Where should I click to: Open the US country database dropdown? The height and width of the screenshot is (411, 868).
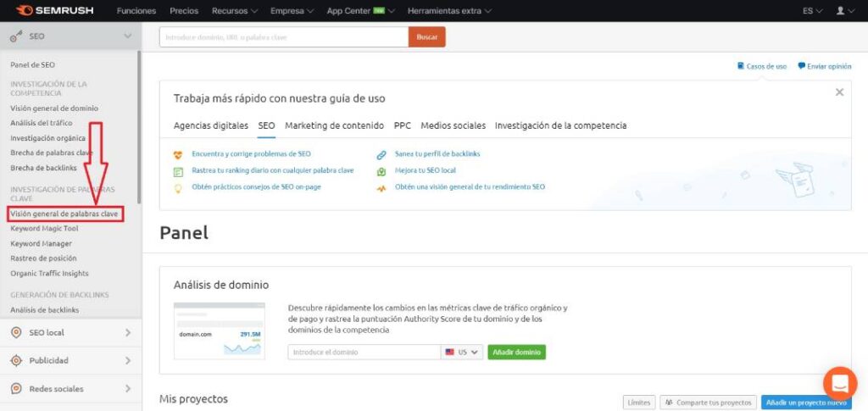click(x=462, y=352)
